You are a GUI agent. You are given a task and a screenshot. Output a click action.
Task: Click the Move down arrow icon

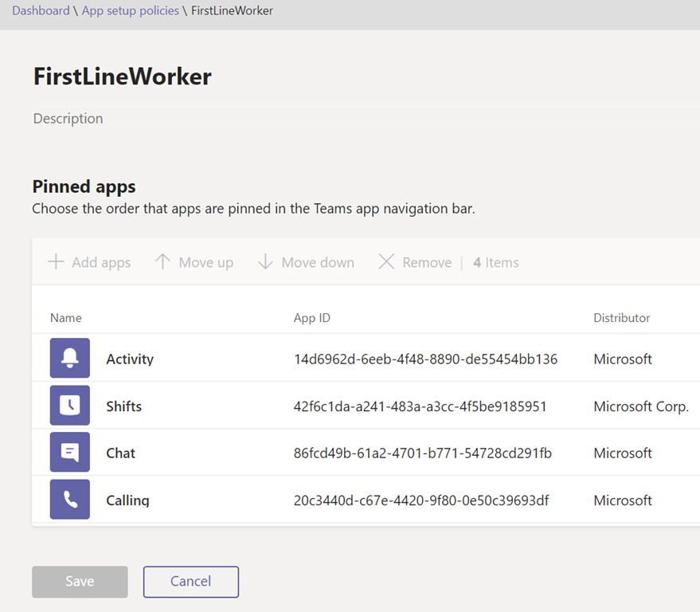(x=265, y=262)
